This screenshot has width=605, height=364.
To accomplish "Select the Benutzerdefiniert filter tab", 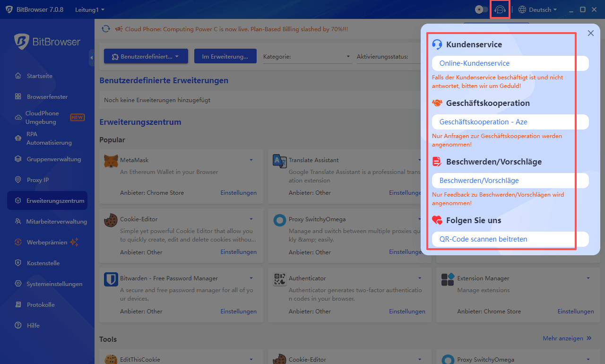I will (x=146, y=55).
